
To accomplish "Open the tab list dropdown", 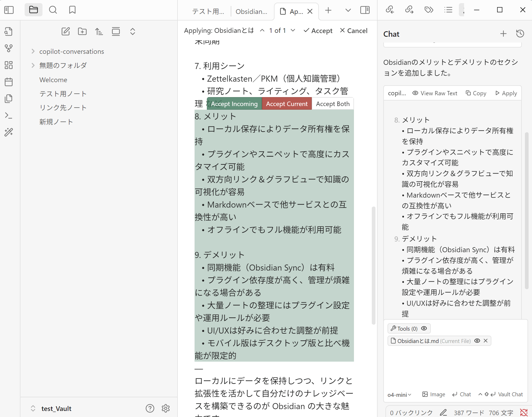I will coord(348,10).
